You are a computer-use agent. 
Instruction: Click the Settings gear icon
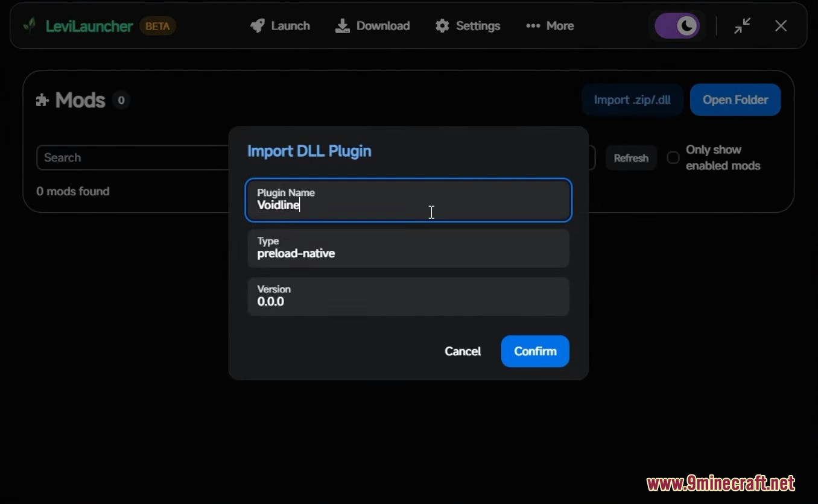442,26
